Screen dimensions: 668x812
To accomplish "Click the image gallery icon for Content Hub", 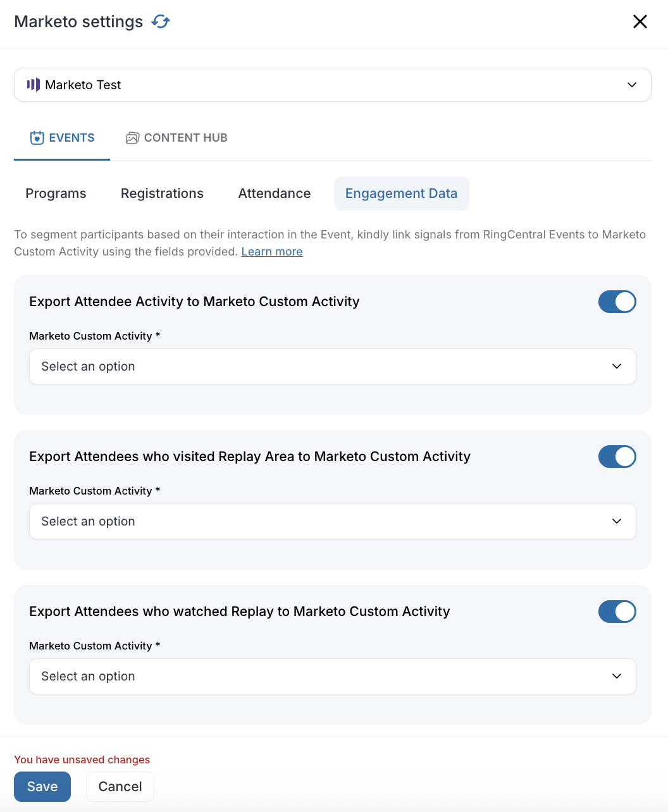I will click(132, 138).
